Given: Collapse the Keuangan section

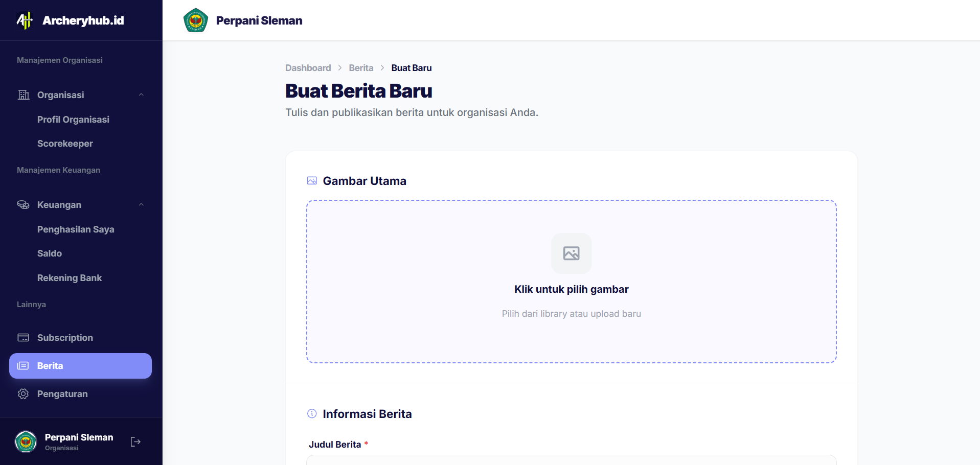Looking at the screenshot, I should tap(142, 204).
